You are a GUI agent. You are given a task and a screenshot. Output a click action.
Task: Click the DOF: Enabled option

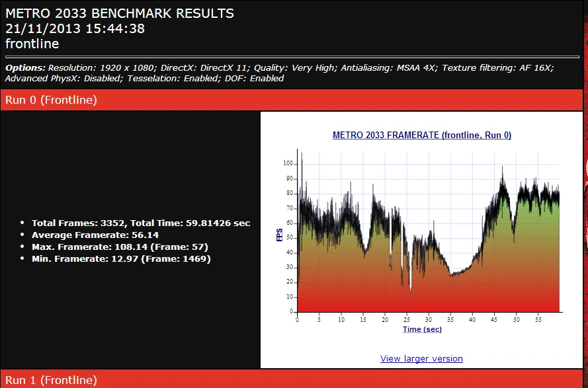point(254,79)
